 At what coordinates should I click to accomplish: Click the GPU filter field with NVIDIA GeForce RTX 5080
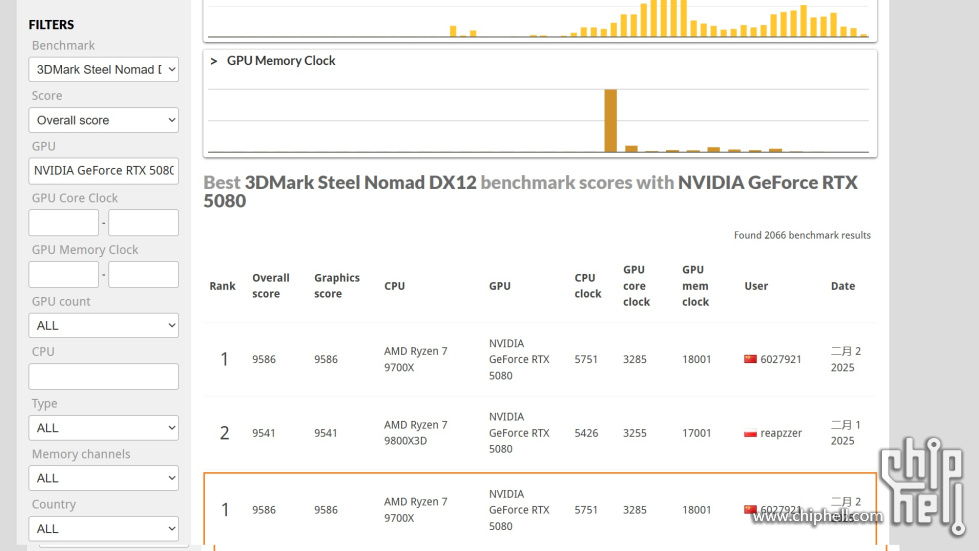[x=103, y=170]
